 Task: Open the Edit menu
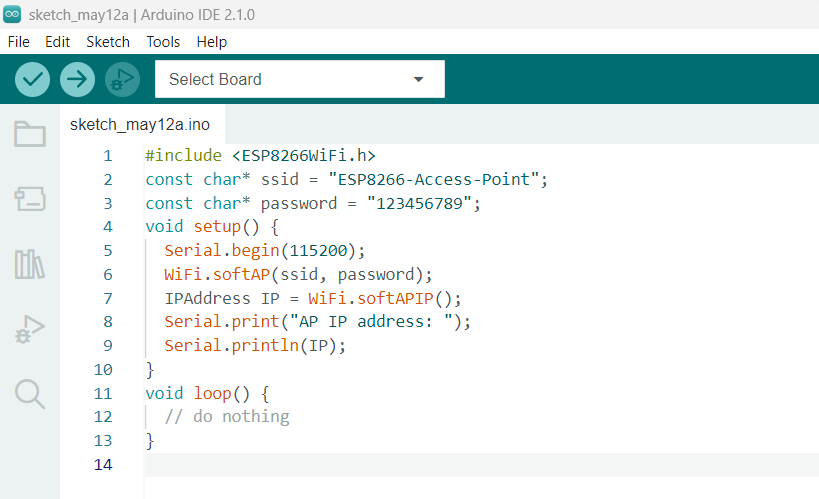coord(57,42)
